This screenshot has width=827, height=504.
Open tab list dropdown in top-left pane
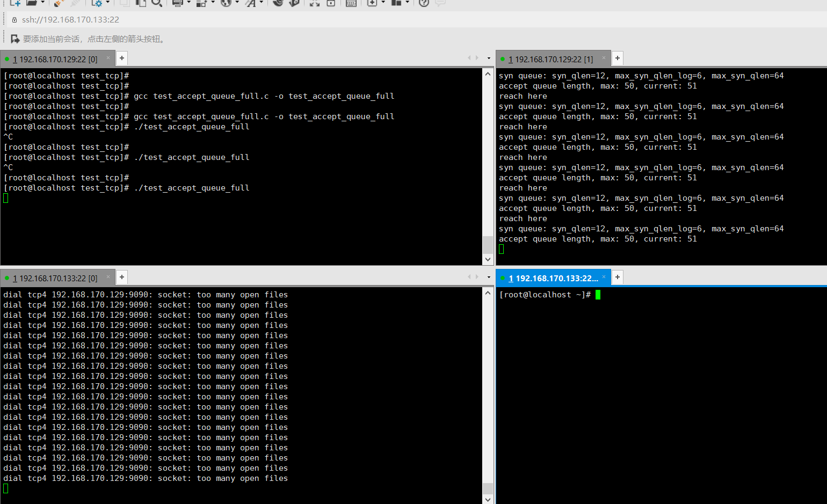(489, 58)
